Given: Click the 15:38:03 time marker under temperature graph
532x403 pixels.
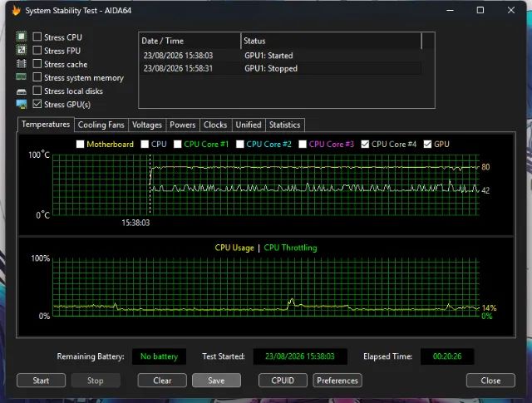Looking at the screenshot, I should tap(135, 223).
